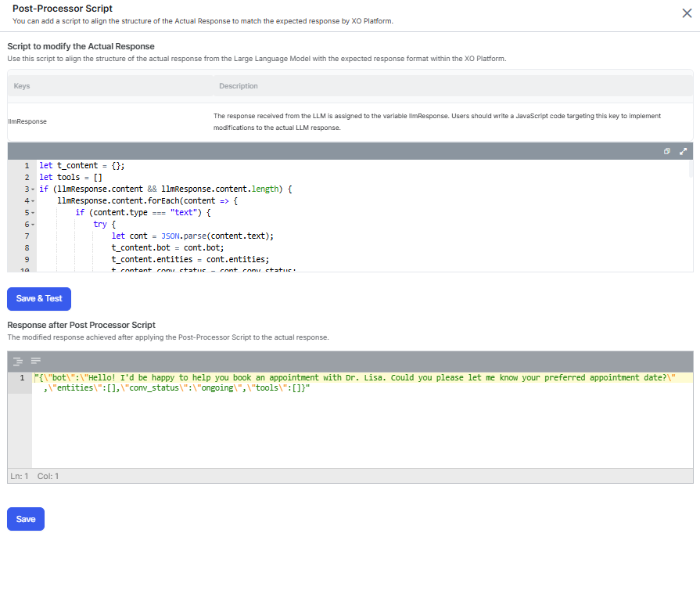Expand script editor to fullscreen
This screenshot has width=700, height=591.
683,151
